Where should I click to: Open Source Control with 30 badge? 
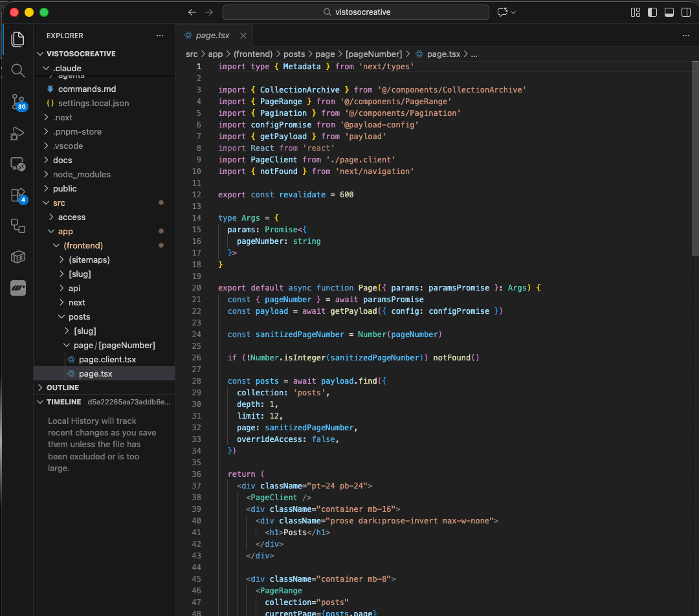click(17, 102)
